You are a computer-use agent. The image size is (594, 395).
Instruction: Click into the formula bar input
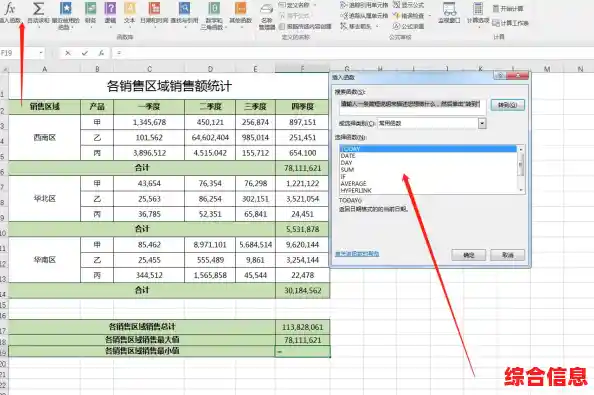click(x=352, y=53)
